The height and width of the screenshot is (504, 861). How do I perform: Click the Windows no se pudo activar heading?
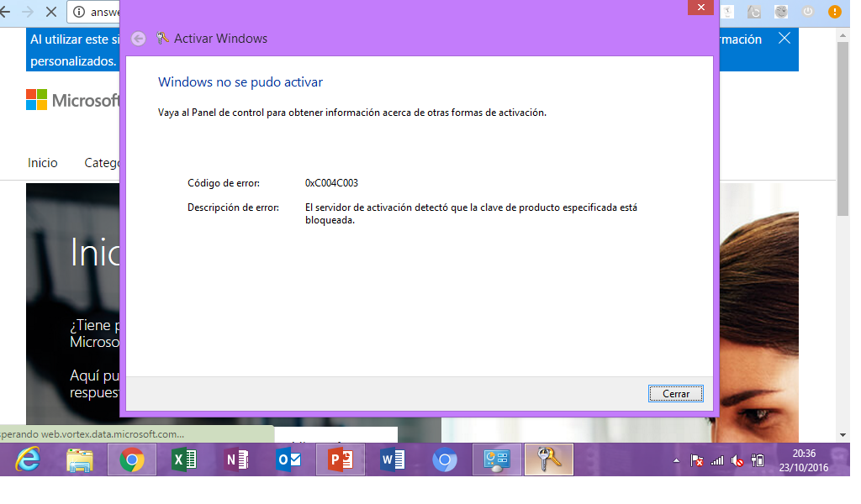coord(240,82)
